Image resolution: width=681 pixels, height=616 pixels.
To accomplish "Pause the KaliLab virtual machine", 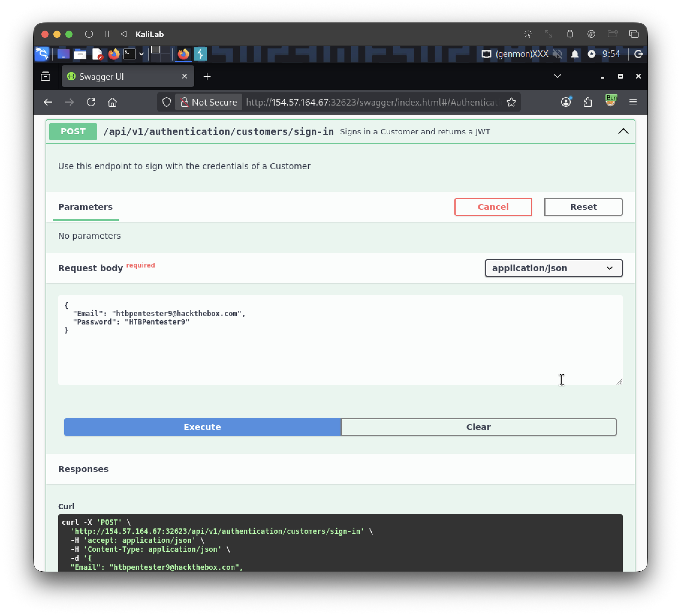I will tap(107, 34).
